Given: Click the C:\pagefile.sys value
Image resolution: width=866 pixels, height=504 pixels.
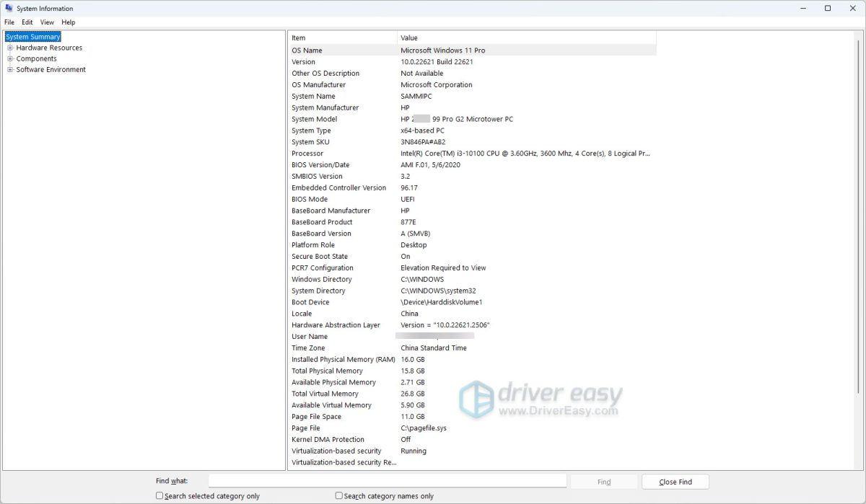Looking at the screenshot, I should coord(424,428).
